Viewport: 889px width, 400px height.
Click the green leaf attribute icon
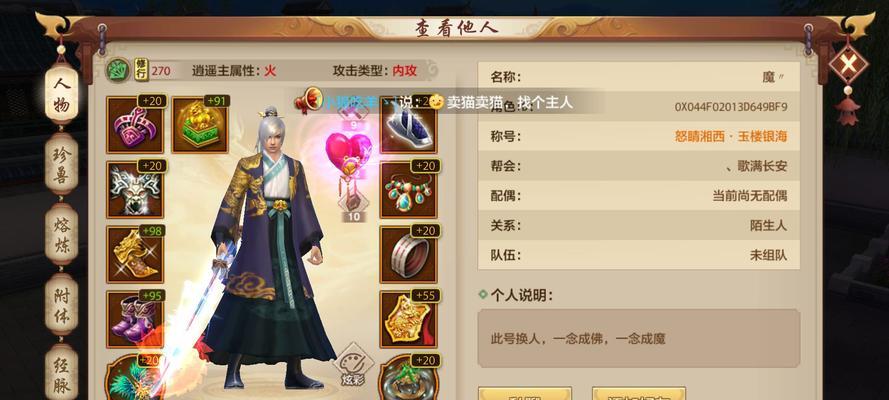[118, 71]
